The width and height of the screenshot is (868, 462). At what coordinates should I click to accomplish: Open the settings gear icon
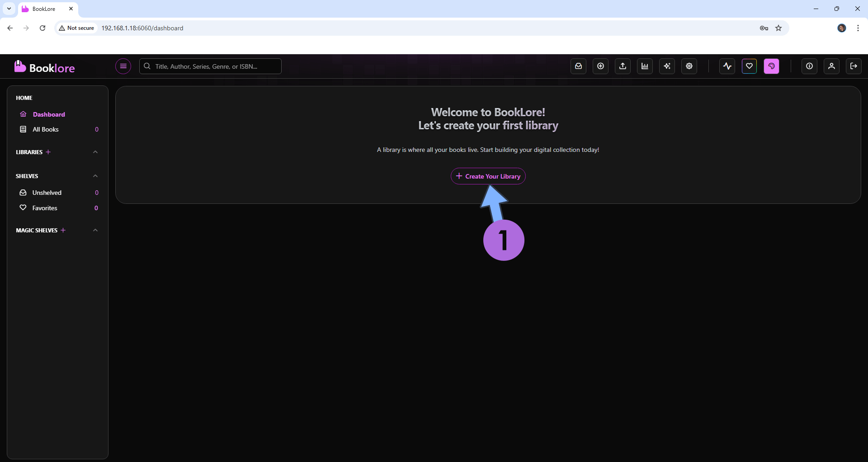tap(689, 66)
